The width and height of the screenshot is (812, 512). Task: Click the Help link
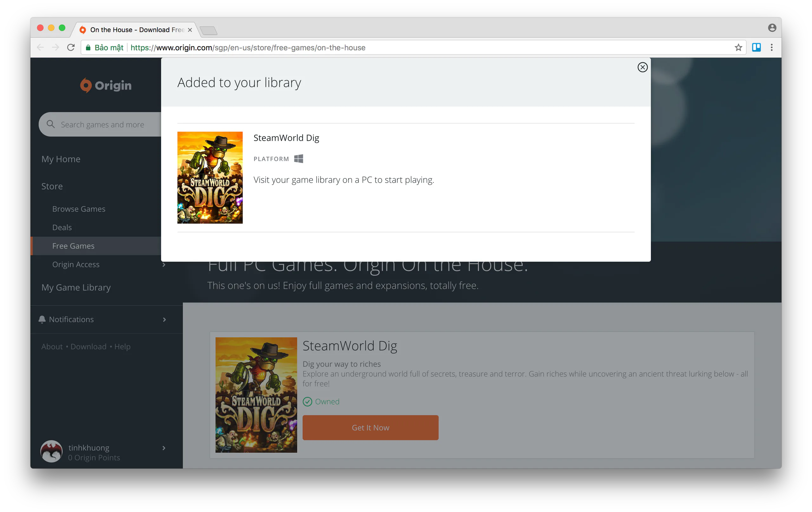tap(122, 347)
